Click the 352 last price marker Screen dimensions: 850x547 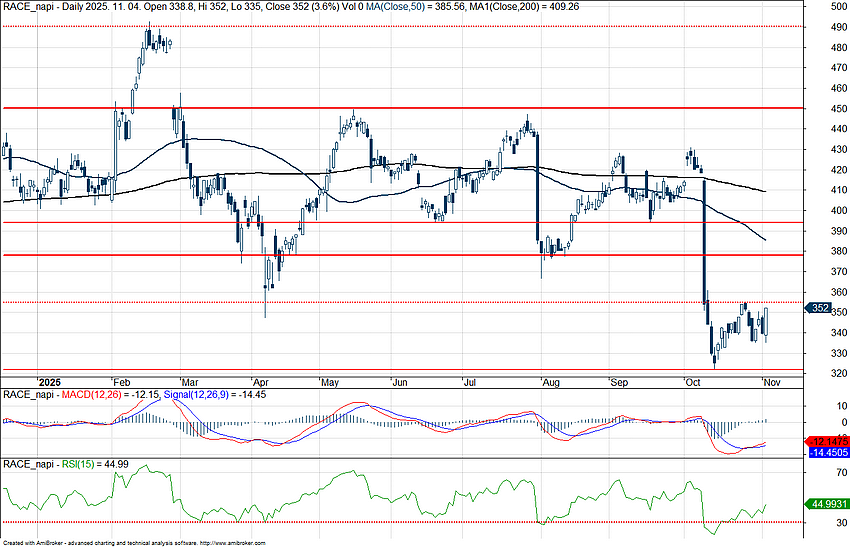[819, 308]
